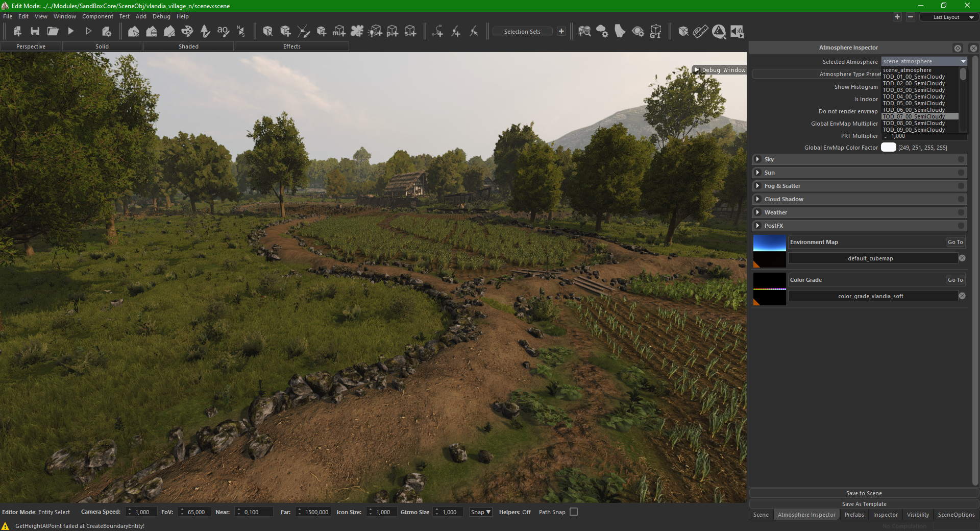980x531 pixels.
Task: Click the add path curve icon
Action: [x=437, y=32]
